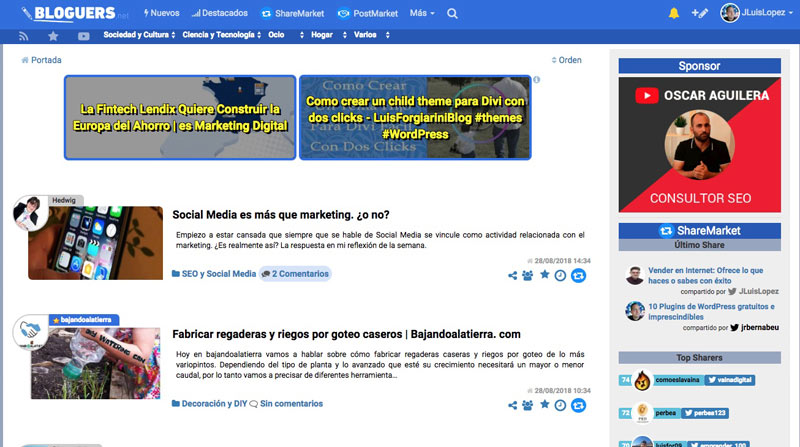Expand the Ocio category dropdown

point(286,35)
